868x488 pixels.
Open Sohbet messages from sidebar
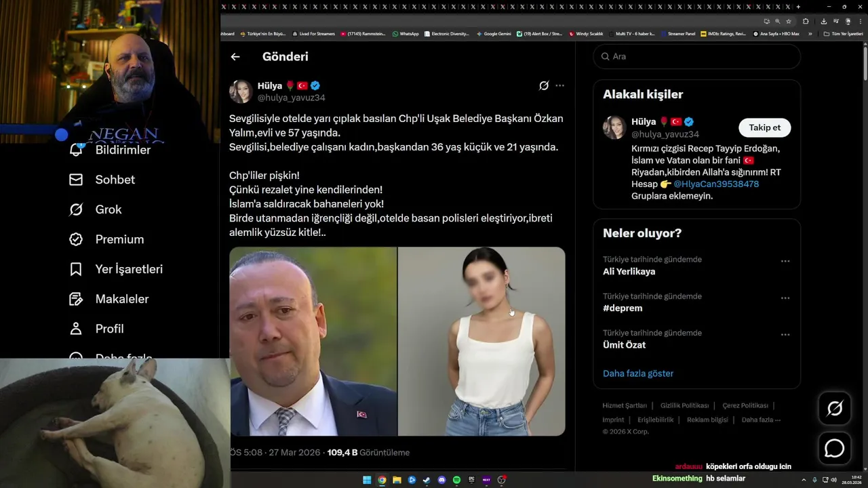[102, 180]
